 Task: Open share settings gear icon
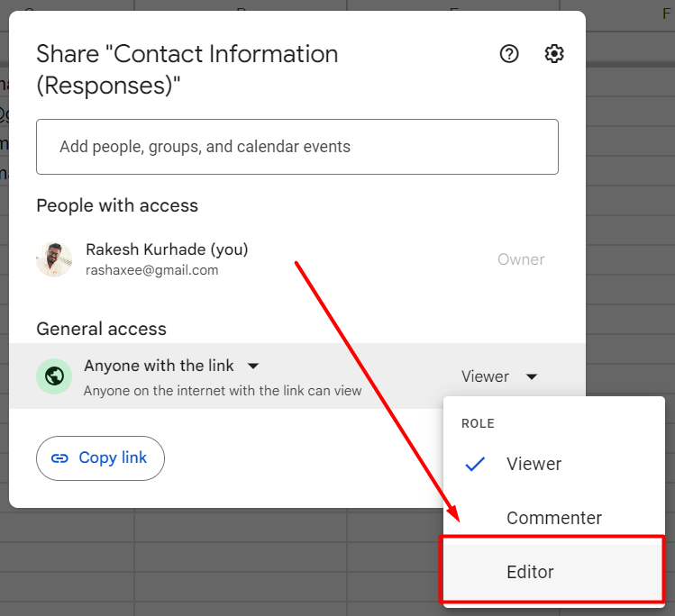click(554, 54)
